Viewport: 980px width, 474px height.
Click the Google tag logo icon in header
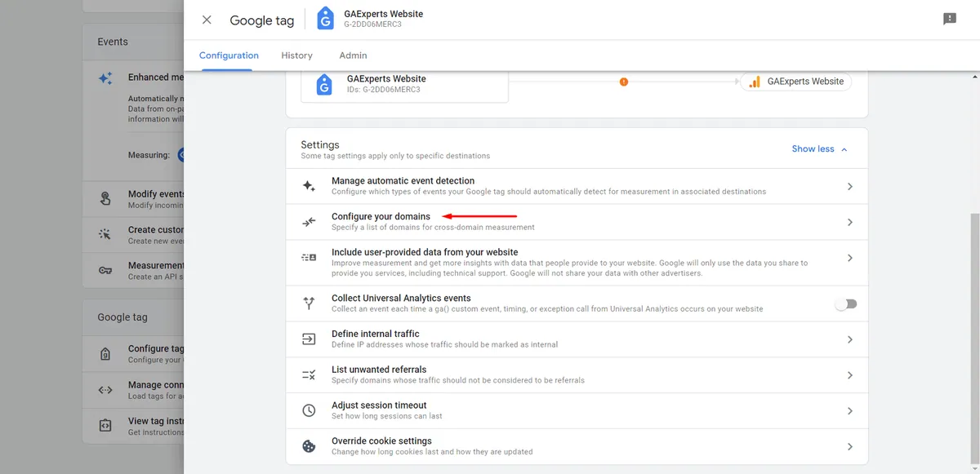325,19
